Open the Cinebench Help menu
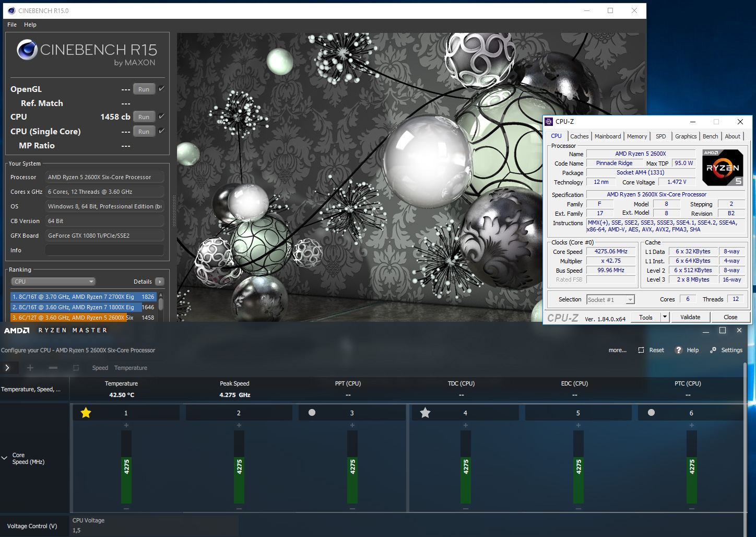The height and width of the screenshot is (537, 756). (30, 25)
